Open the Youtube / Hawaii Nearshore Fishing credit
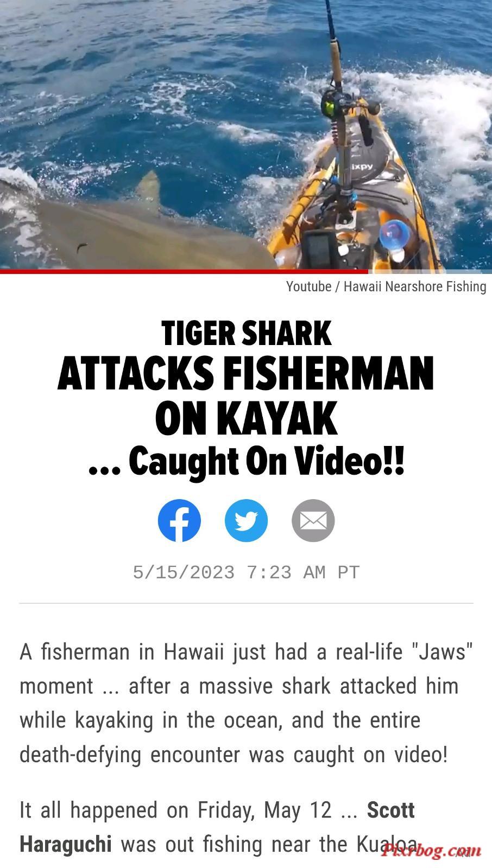Image resolution: width=492 pixels, height=868 pixels. 386,286
